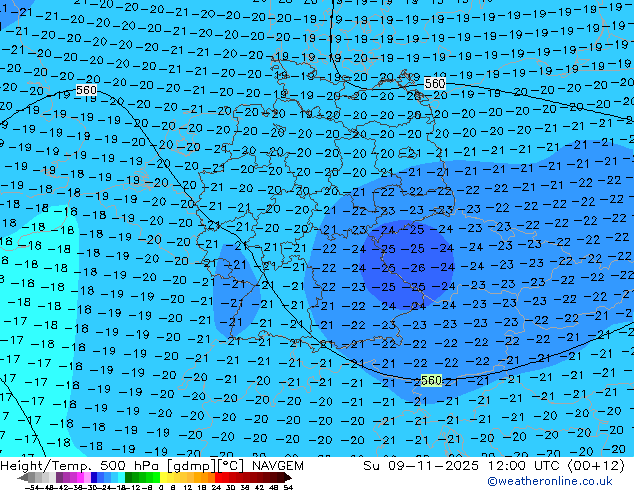Image resolution: width=634 pixels, height=490 pixels.
Task: Click the bright yellow swatch in color scale
Action: 163,477
